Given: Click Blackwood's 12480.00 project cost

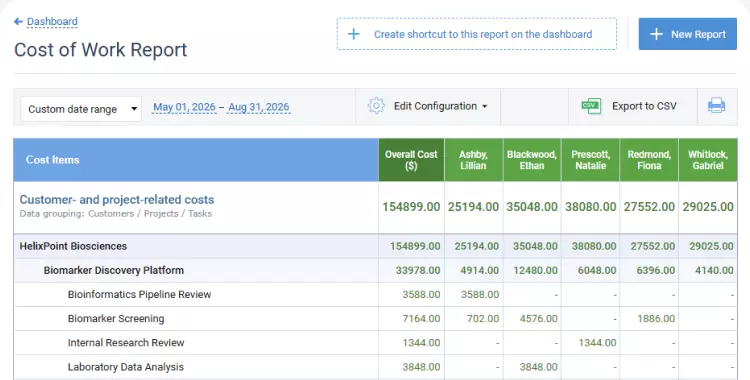Looking at the screenshot, I should click(x=535, y=270).
